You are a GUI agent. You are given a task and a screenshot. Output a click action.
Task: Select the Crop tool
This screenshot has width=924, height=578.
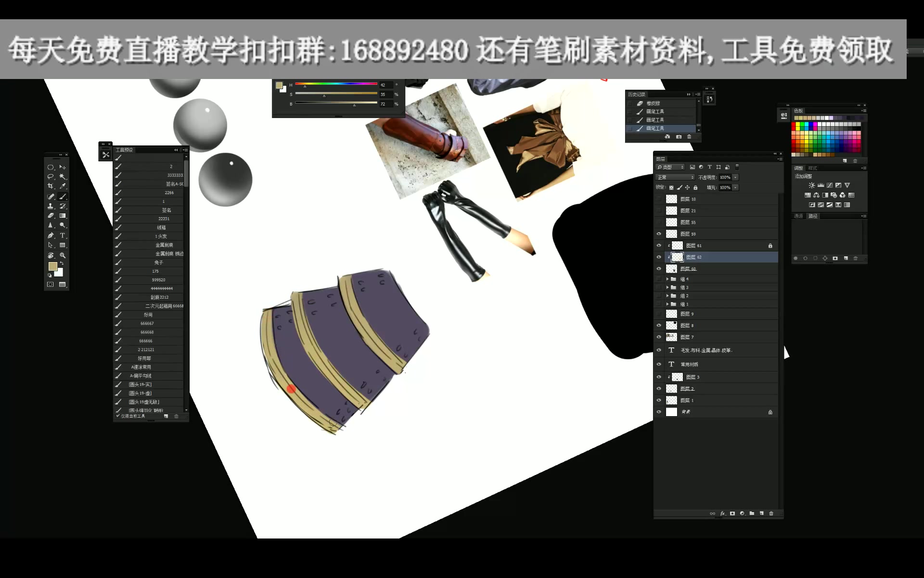point(51,186)
